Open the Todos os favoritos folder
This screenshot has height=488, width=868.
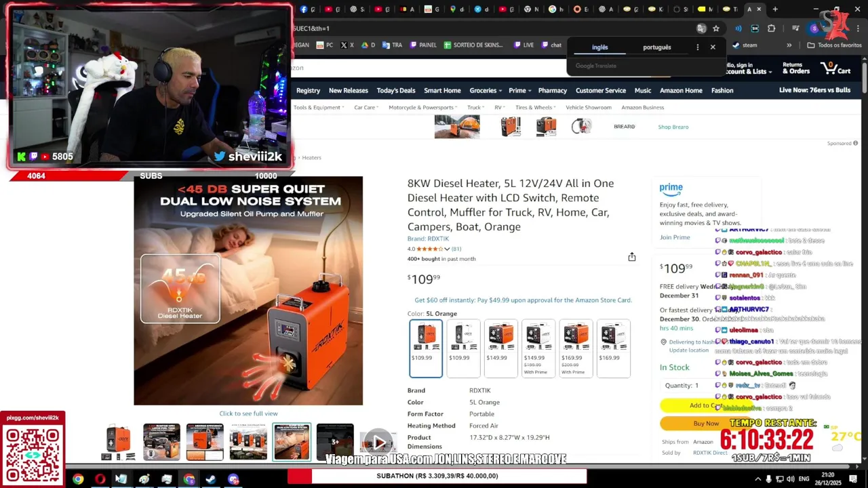point(834,45)
